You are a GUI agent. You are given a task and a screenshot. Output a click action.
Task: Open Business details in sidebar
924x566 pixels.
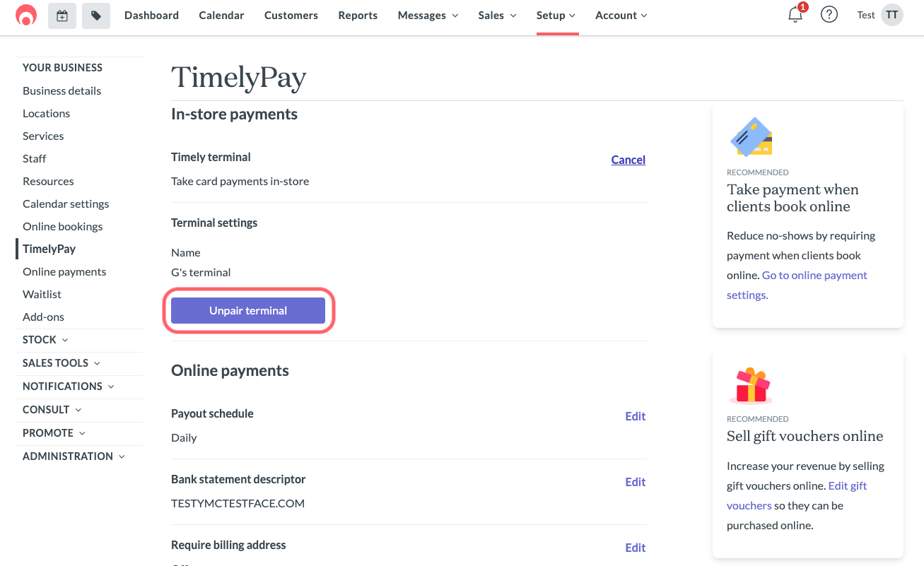coord(62,90)
